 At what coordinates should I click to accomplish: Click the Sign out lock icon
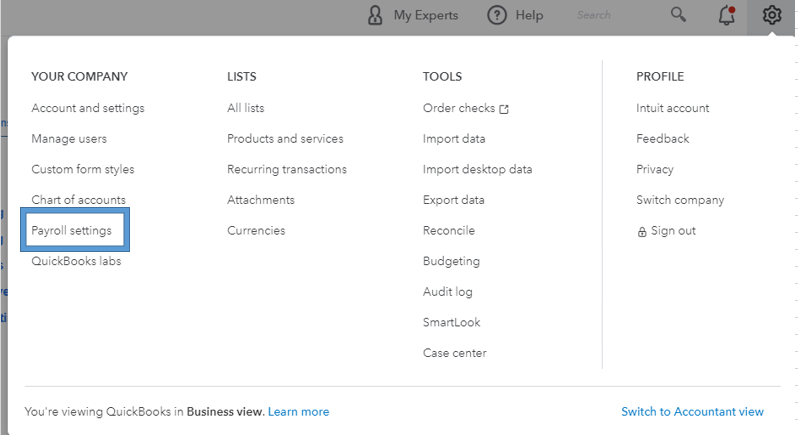click(642, 231)
